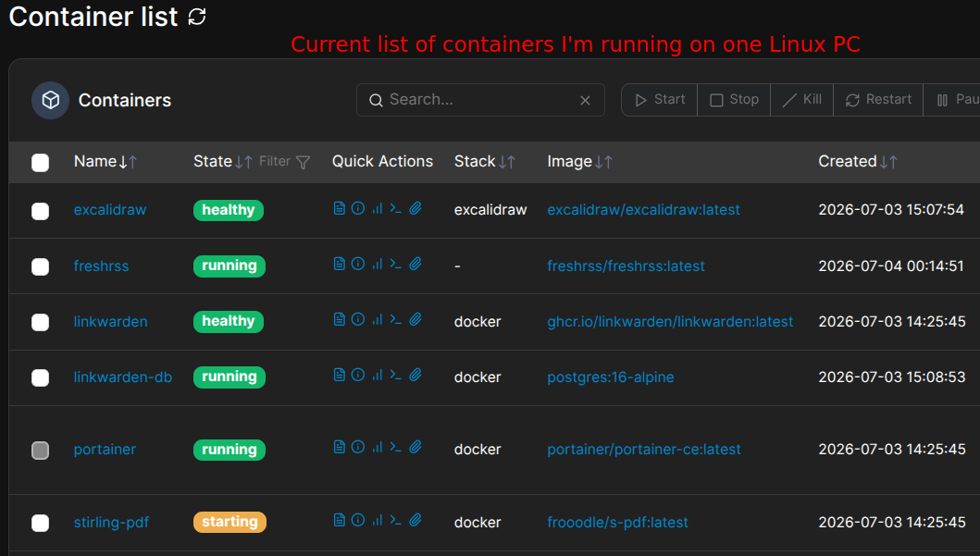Click the Pause button

[952, 100]
